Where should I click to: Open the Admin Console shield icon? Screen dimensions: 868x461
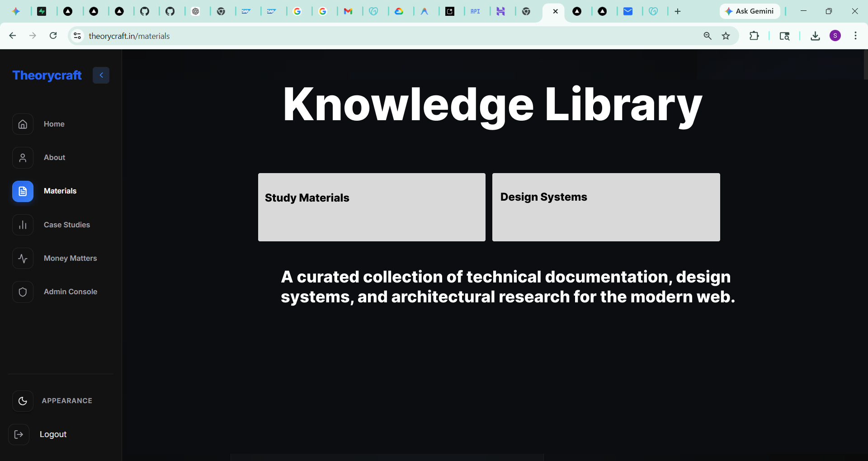tap(23, 292)
